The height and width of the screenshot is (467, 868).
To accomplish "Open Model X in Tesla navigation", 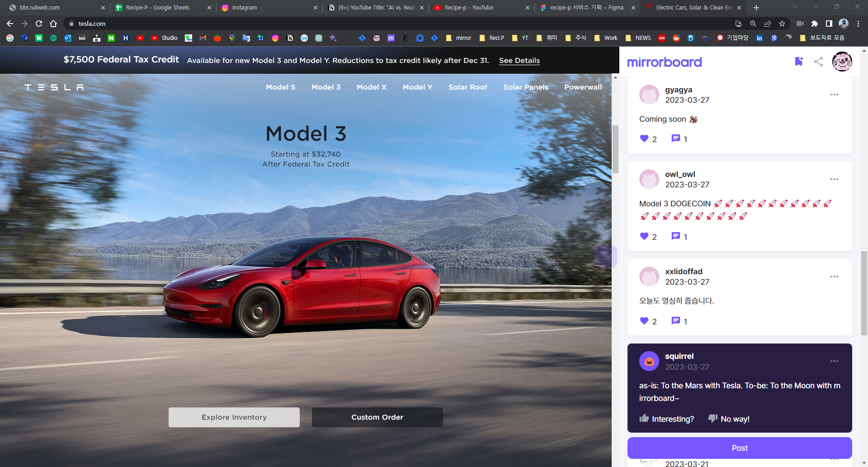I will 372,87.
